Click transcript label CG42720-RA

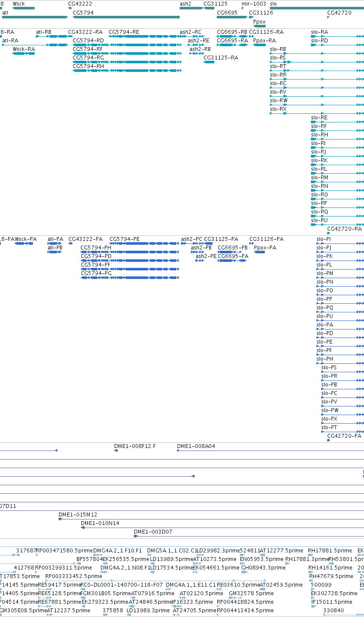click(344, 229)
